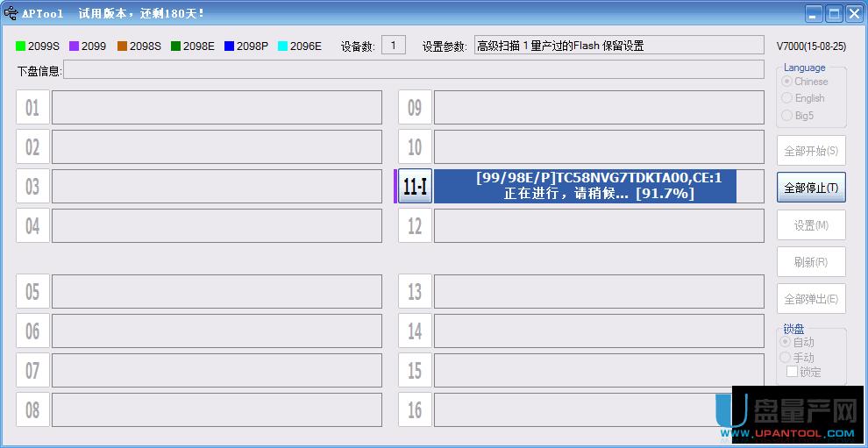The image size is (868, 448).
Task: Click port slot 01 button
Action: [32, 108]
